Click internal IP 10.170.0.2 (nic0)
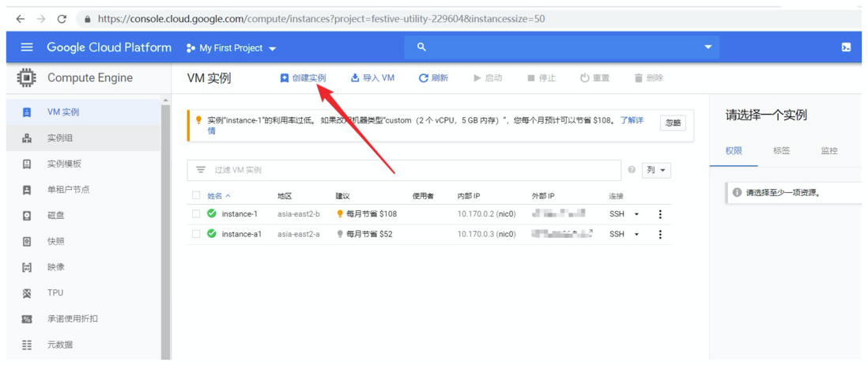868x366 pixels. point(487,214)
